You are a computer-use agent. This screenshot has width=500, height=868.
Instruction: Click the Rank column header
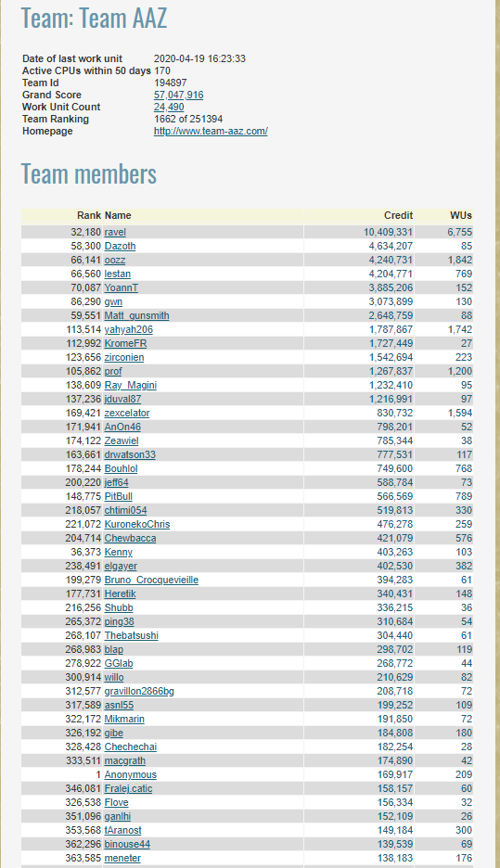[89, 215]
